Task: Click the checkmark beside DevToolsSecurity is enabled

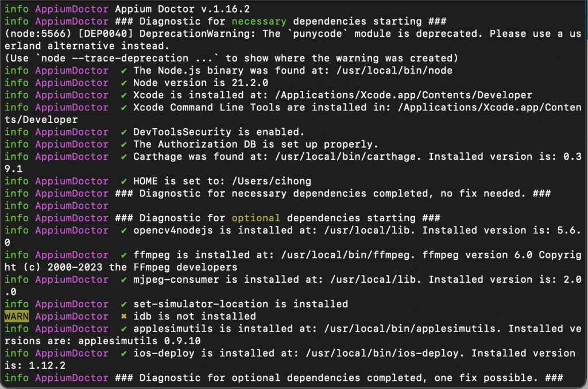Action: click(124, 132)
